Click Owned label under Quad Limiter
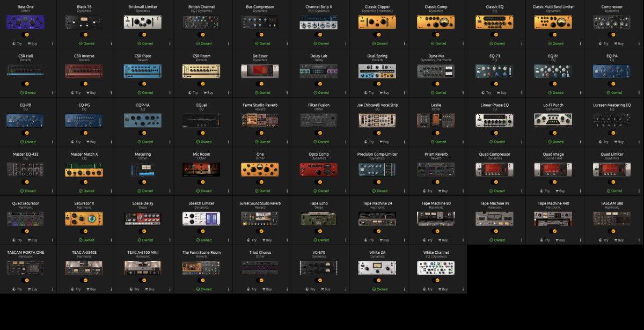 614,191
